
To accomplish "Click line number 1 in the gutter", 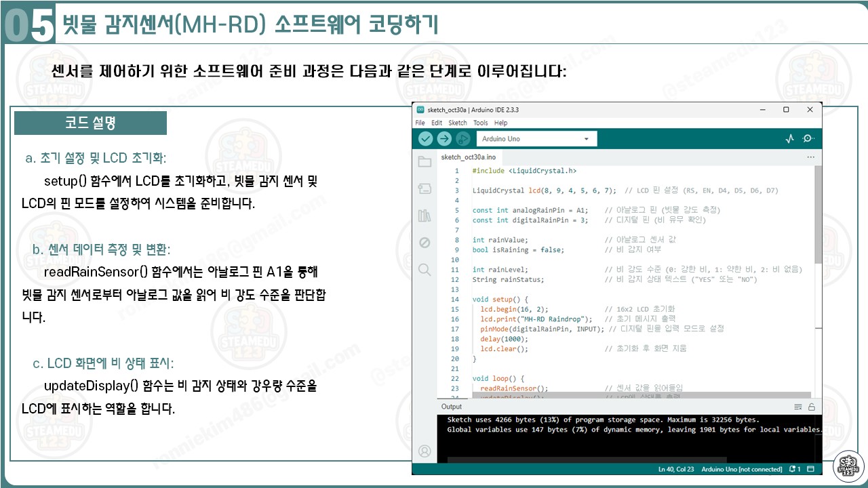I will pyautogui.click(x=457, y=171).
